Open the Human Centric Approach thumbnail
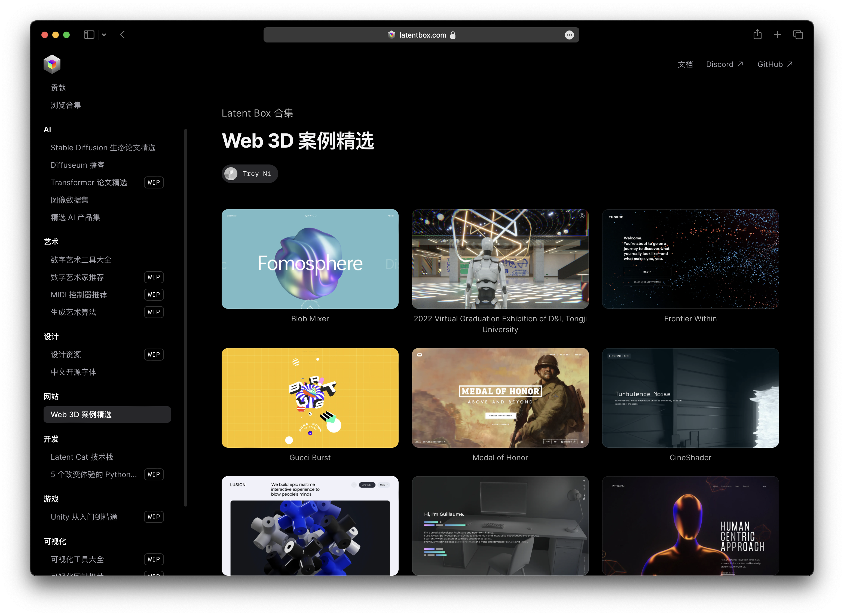 click(690, 526)
